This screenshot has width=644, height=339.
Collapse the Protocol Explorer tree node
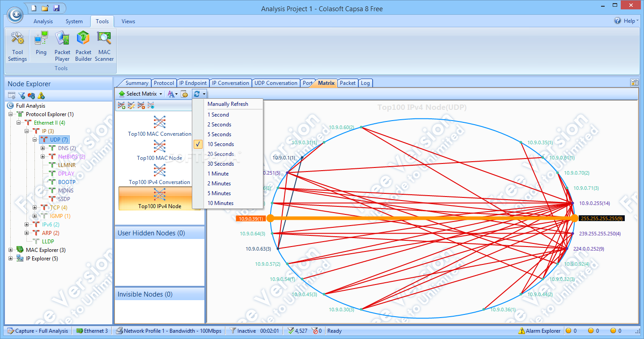tap(11, 114)
